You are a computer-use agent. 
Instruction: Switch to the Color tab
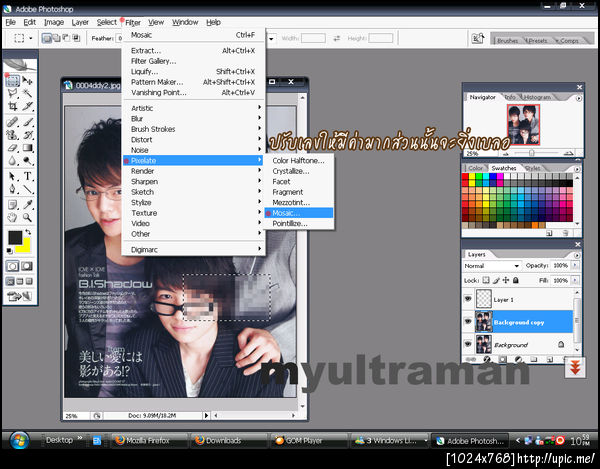point(476,168)
